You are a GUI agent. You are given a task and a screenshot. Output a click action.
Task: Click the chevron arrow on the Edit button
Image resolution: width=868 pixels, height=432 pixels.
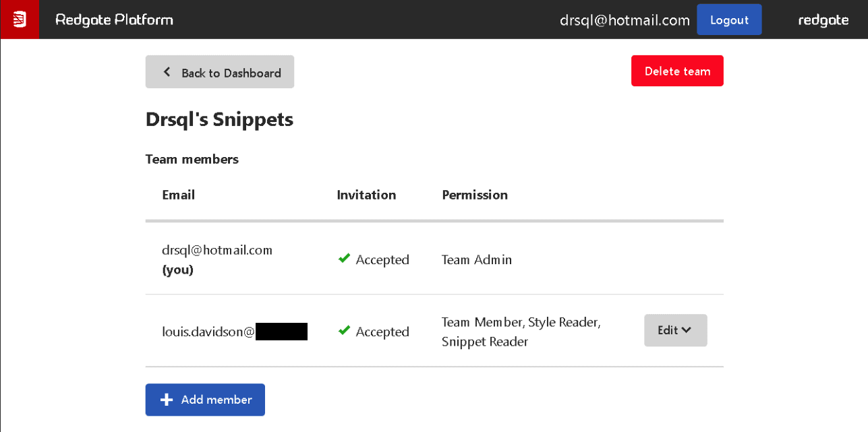687,330
